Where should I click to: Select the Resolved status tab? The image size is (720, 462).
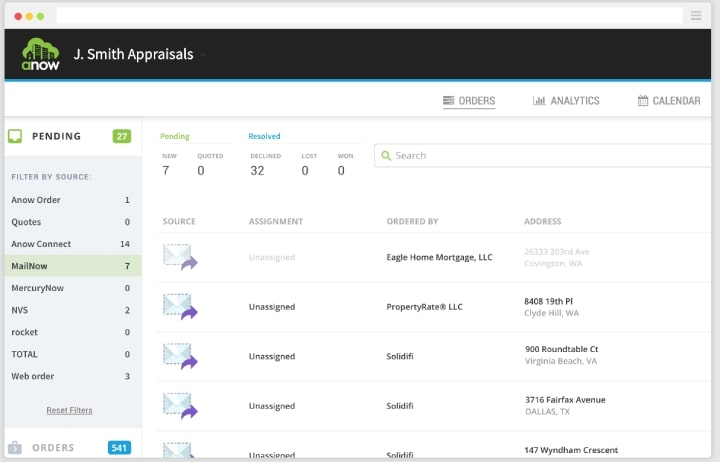coord(264,136)
